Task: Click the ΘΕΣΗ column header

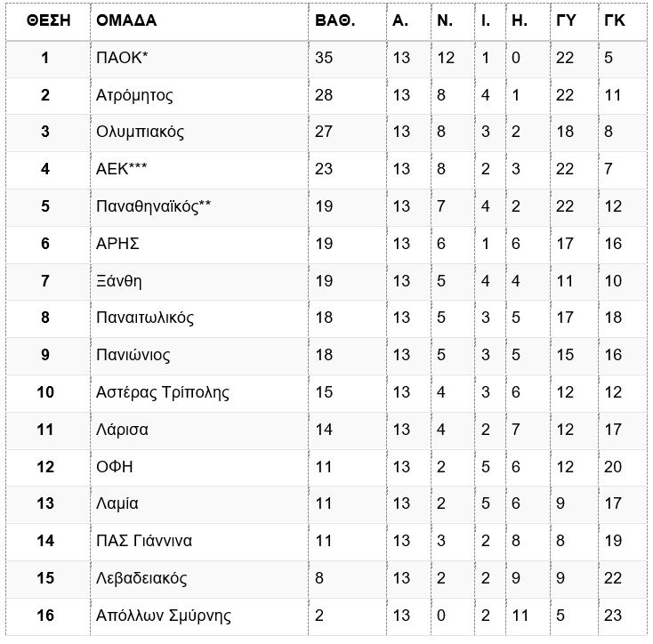Action: [48, 20]
